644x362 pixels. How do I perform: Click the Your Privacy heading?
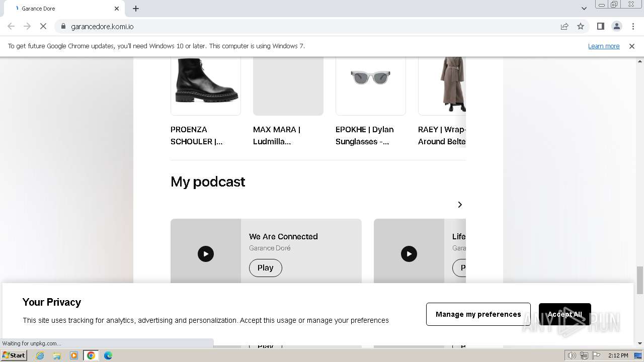point(52,302)
